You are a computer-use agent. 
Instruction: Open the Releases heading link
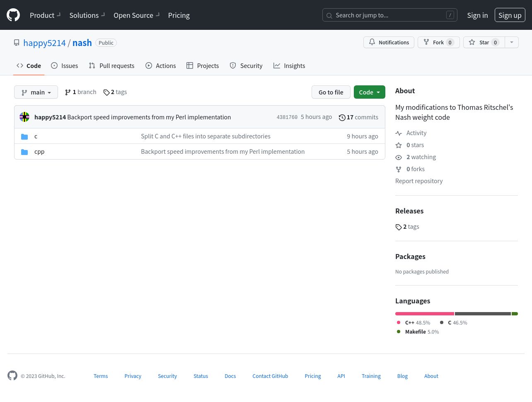pyautogui.click(x=409, y=211)
